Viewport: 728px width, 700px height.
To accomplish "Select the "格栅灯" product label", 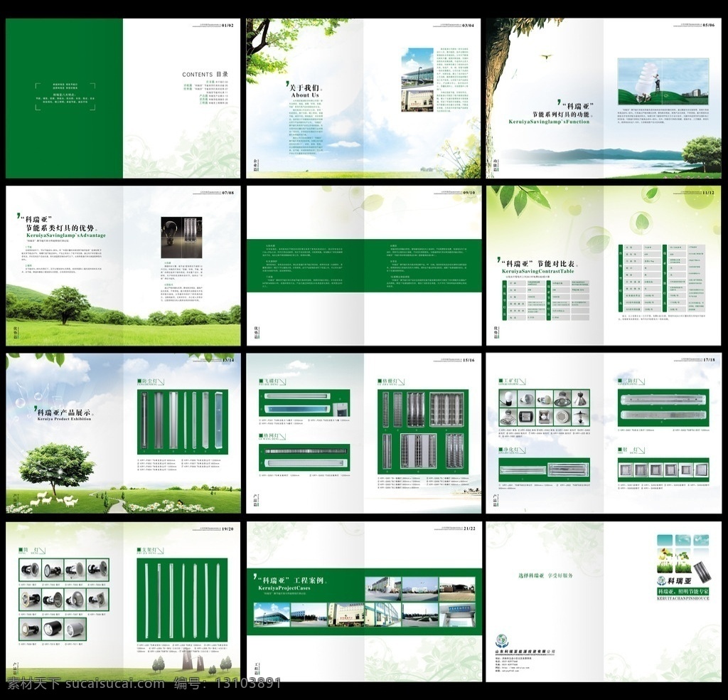I will 390,381.
